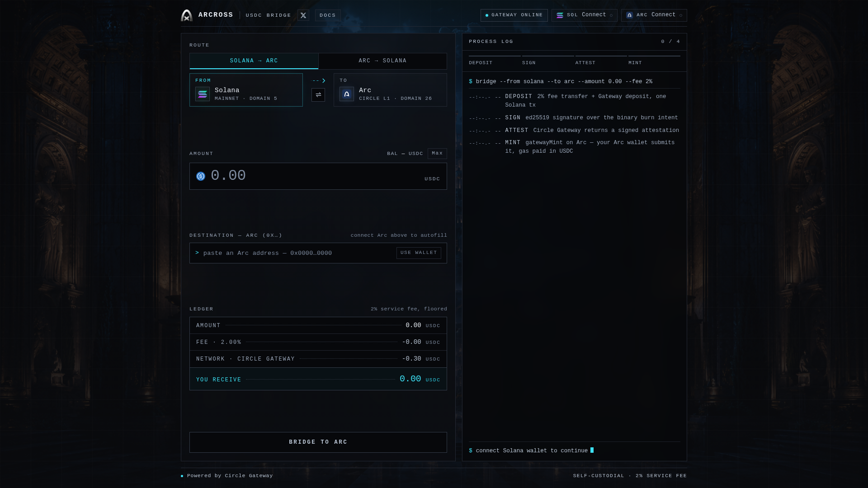Click the Gateway Online status dot

[487, 15]
